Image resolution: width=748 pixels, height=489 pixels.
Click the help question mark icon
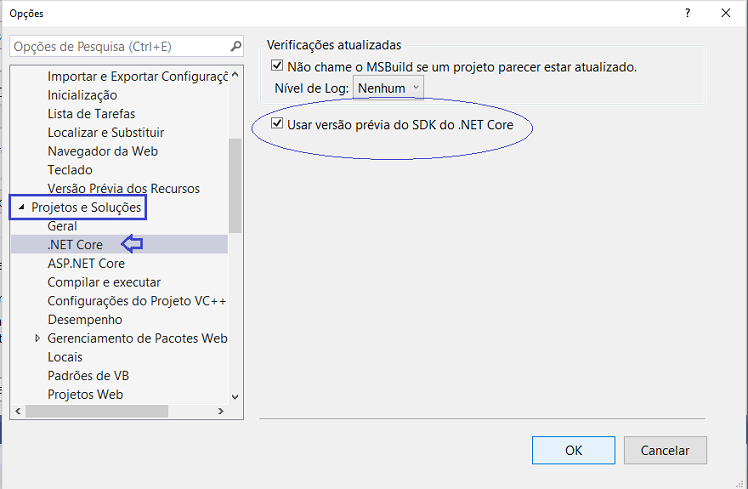point(687,13)
